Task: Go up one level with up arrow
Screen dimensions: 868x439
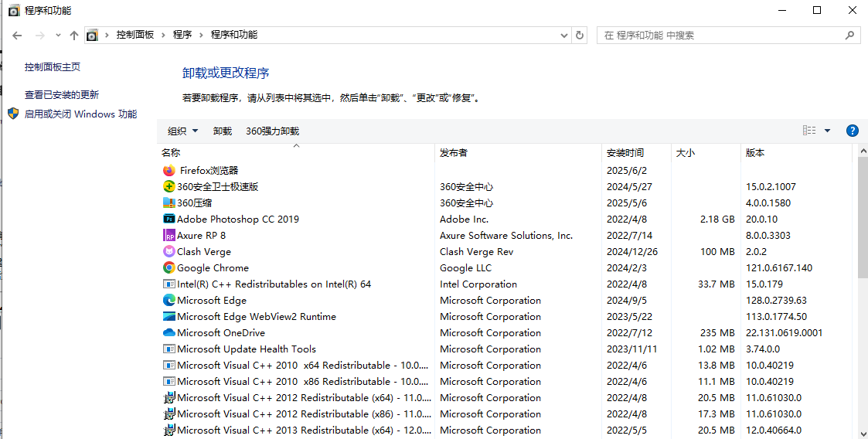Action: tap(74, 36)
